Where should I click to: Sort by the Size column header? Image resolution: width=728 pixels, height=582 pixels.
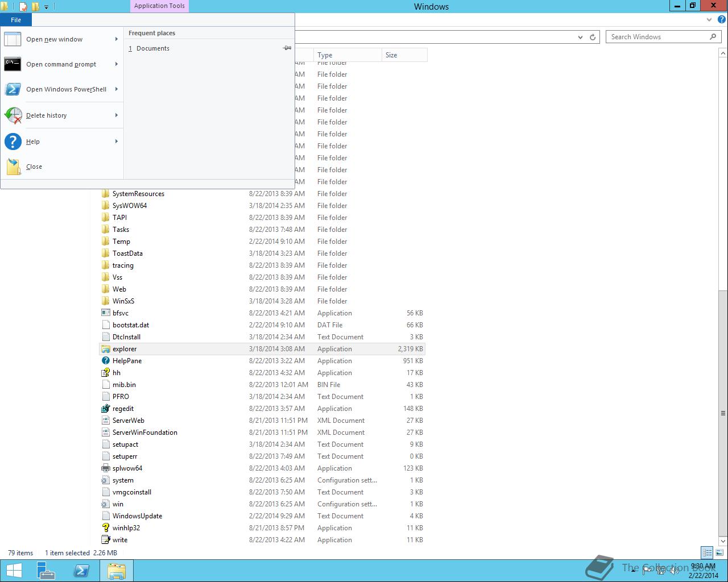point(404,55)
